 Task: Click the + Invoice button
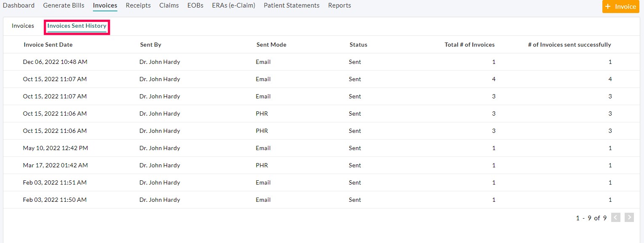(620, 6)
